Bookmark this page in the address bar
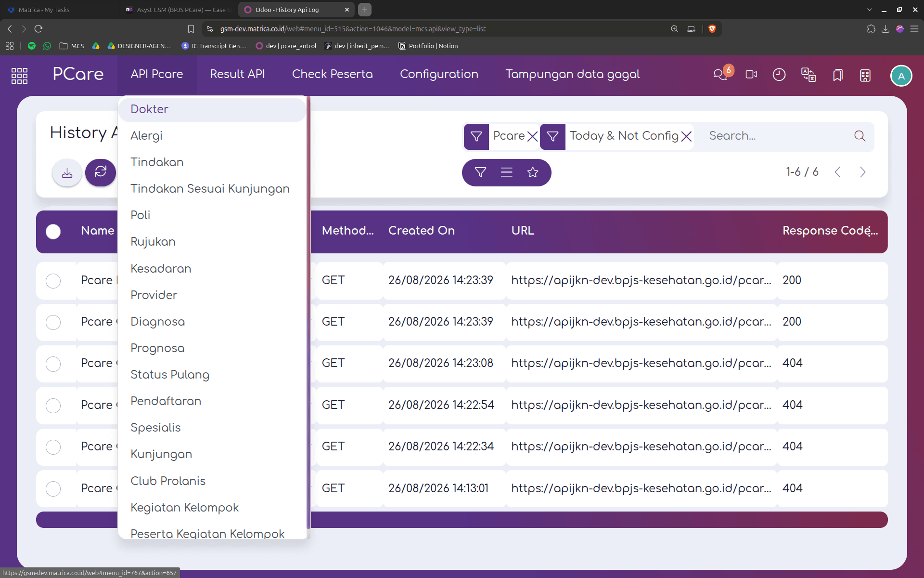924x578 pixels. tap(191, 29)
